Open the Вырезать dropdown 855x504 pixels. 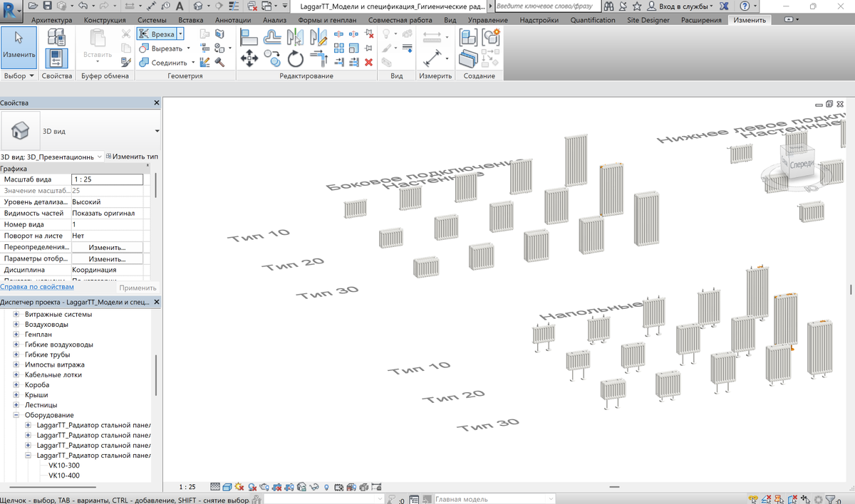pyautogui.click(x=188, y=48)
